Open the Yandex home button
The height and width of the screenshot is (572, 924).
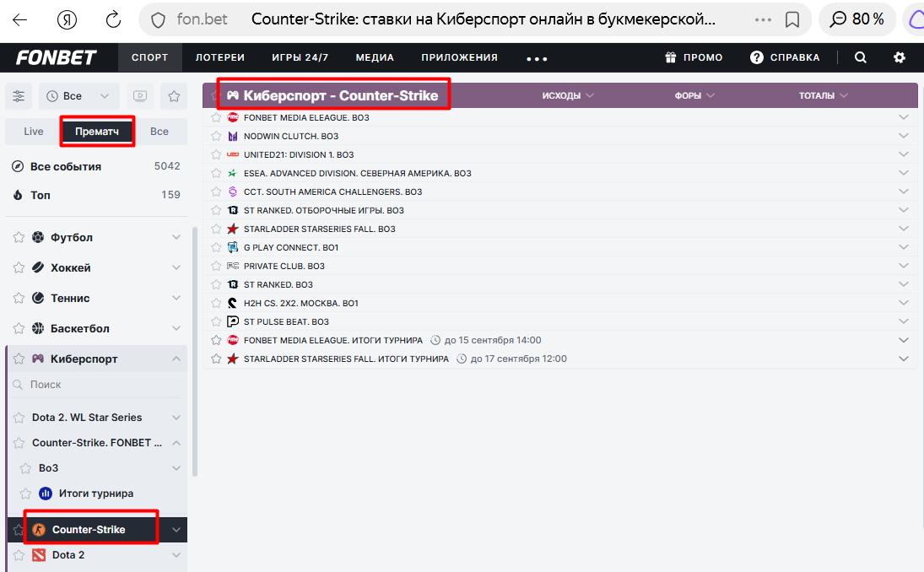[x=68, y=19]
